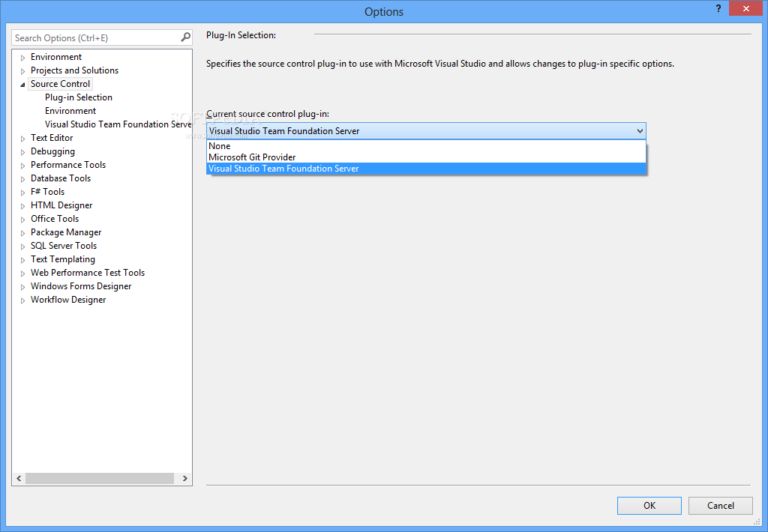Select the Windows Forms Designer label
The image size is (768, 532).
pos(81,285)
